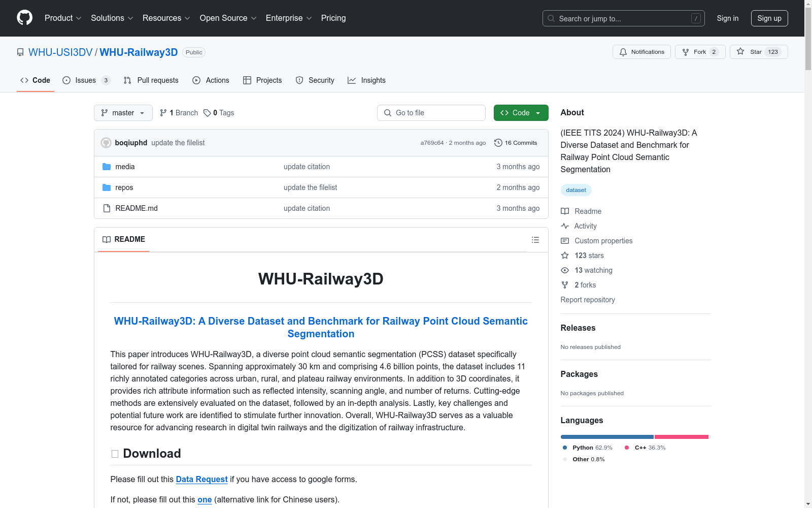Open the Projects tab
The height and width of the screenshot is (508, 812).
click(x=262, y=80)
